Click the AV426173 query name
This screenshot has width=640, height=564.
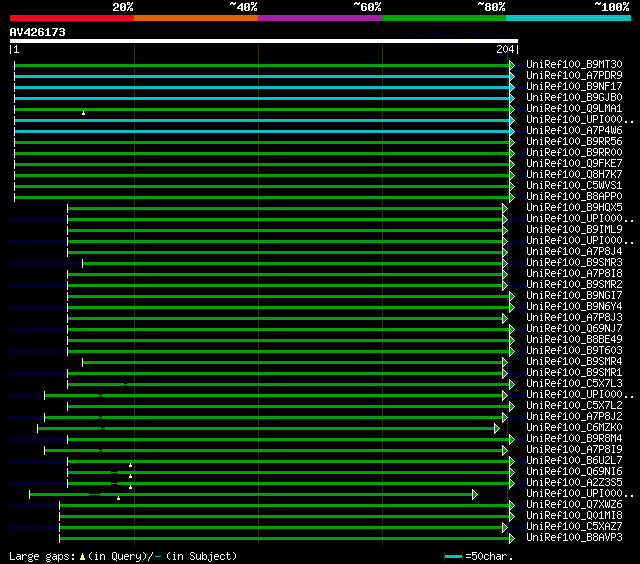click(38, 32)
